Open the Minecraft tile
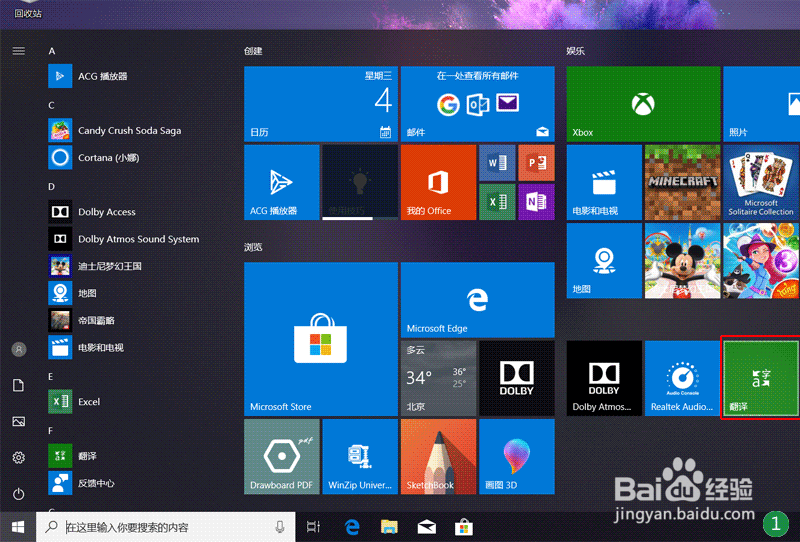The image size is (800, 542). point(683,183)
